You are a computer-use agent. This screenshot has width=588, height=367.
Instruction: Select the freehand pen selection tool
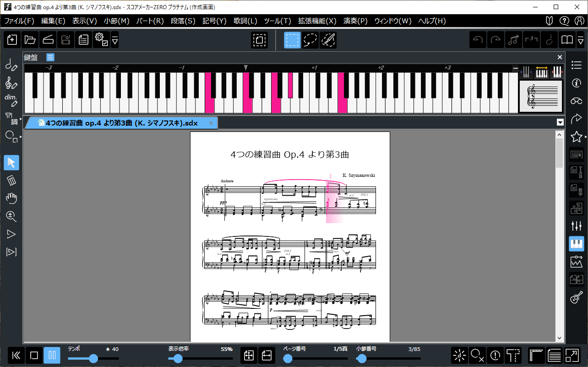pos(328,40)
